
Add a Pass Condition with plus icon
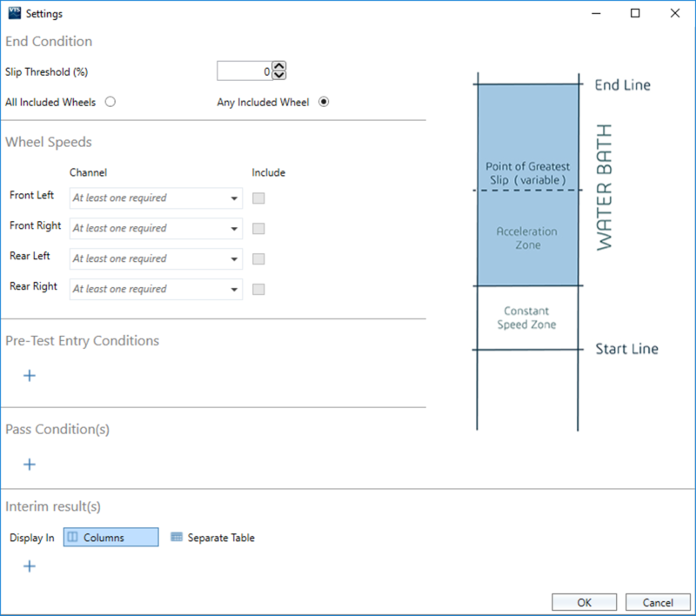[29, 465]
